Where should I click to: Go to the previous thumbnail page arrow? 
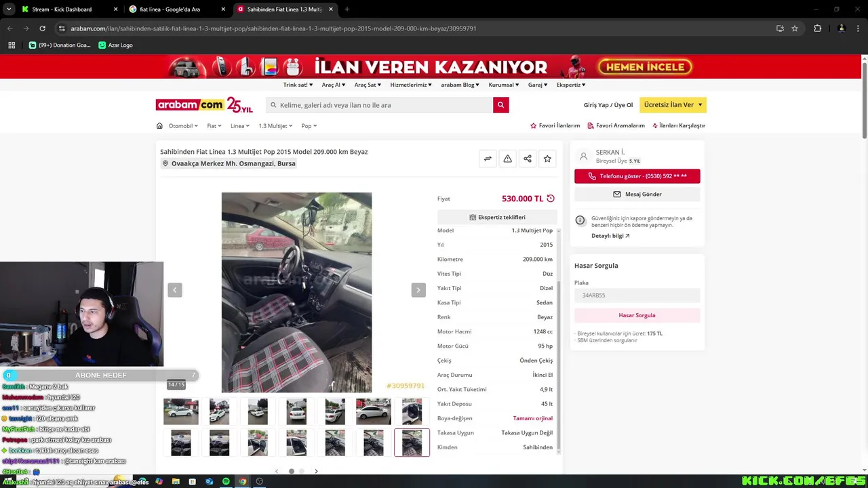pyautogui.click(x=276, y=471)
